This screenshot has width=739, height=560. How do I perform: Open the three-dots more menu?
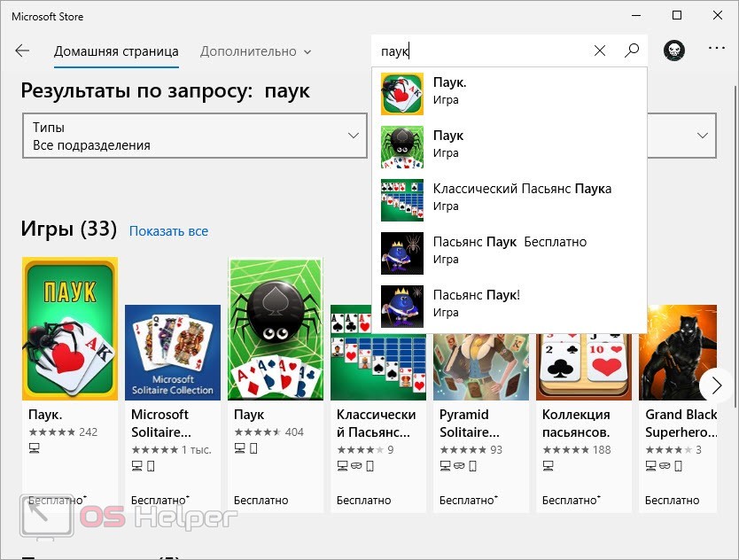[716, 48]
